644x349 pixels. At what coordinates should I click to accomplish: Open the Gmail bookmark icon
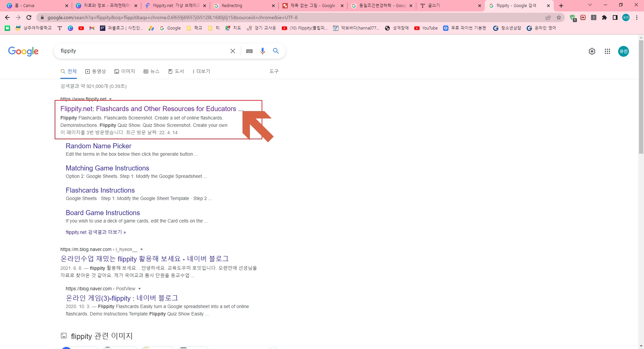(92, 28)
